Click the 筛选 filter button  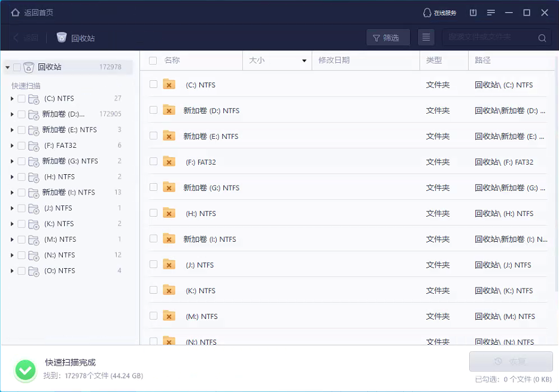tap(388, 38)
